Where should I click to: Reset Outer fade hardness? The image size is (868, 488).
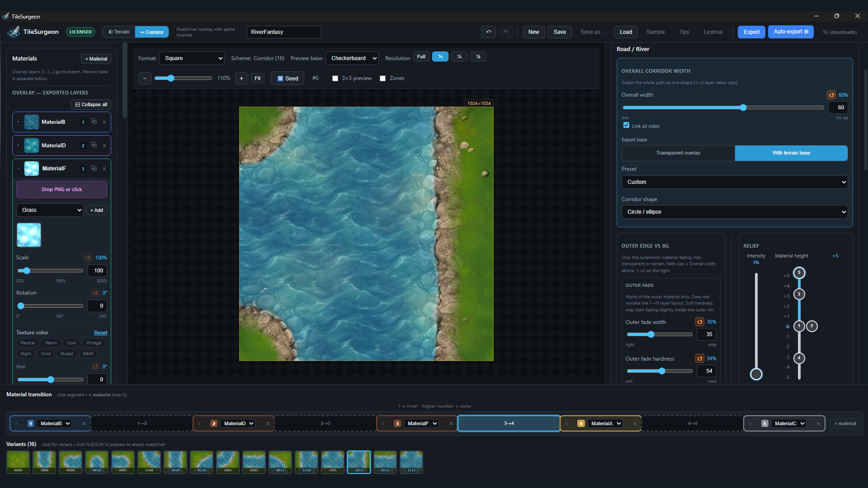pyautogui.click(x=700, y=358)
